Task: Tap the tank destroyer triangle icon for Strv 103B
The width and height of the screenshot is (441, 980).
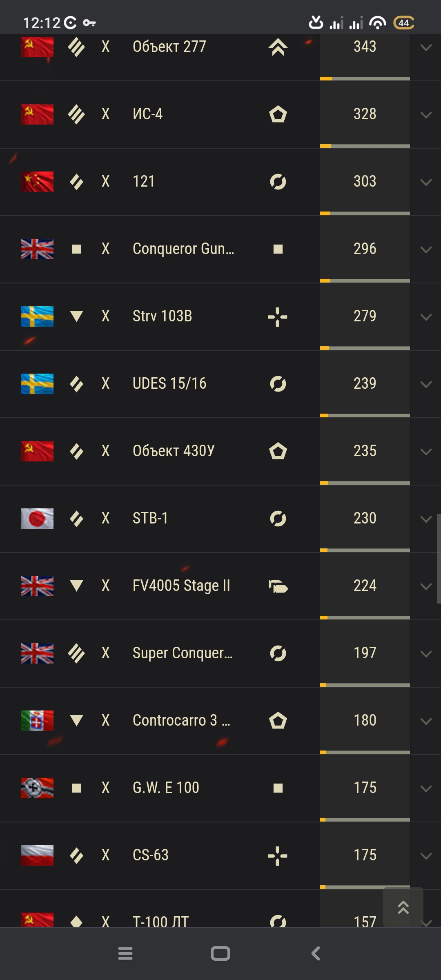Action: tap(76, 316)
